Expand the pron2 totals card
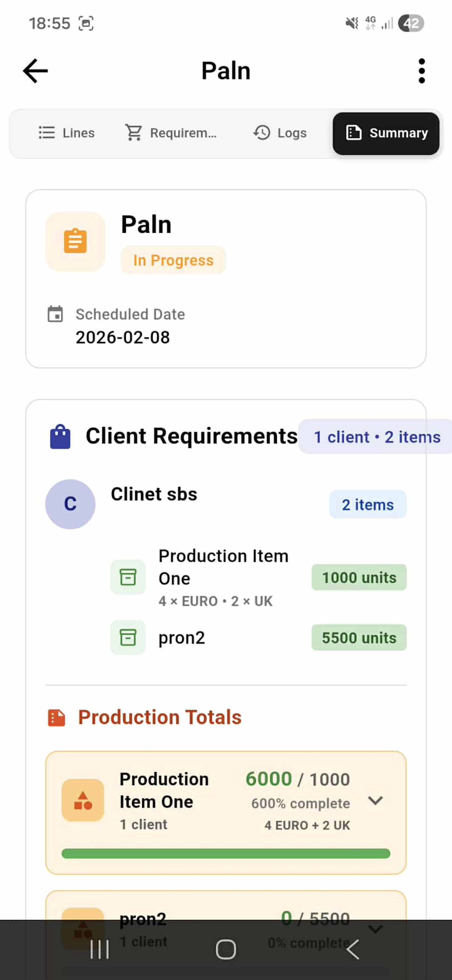452x980 pixels. [x=375, y=929]
